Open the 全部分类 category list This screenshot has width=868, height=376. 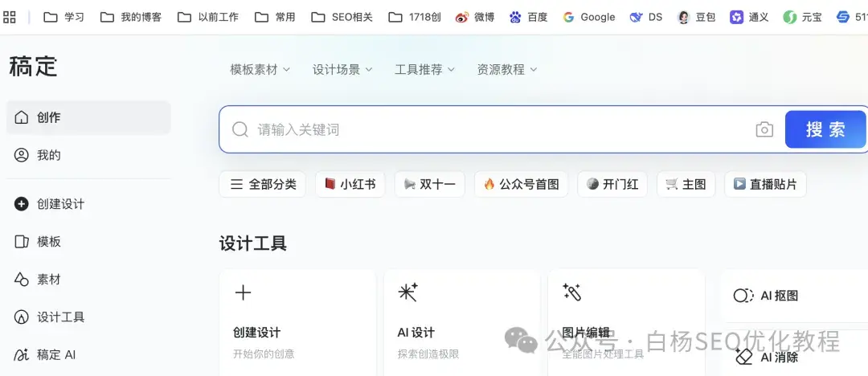[x=262, y=184]
